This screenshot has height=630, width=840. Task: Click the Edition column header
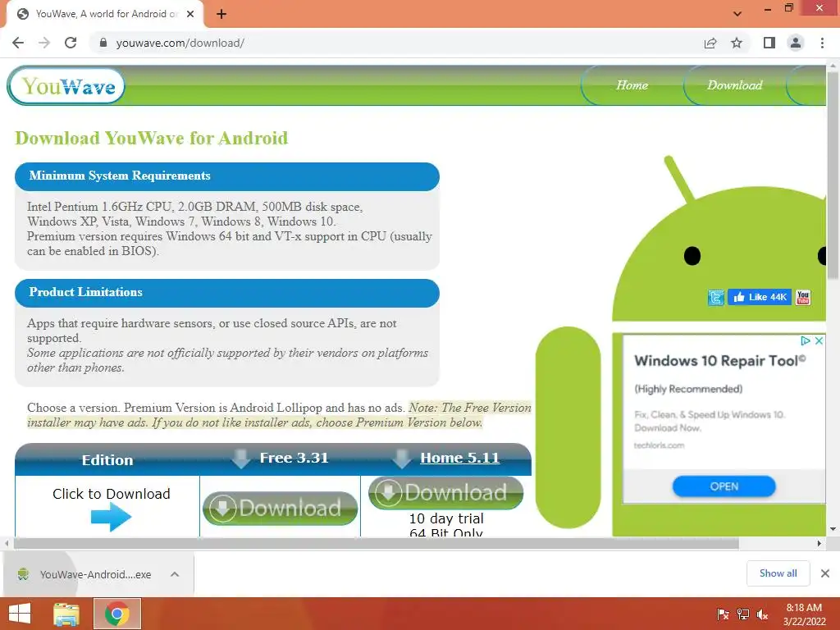coord(107,459)
